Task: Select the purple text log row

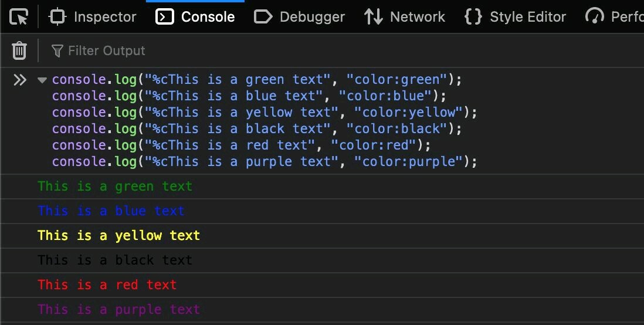Action: [x=118, y=310]
